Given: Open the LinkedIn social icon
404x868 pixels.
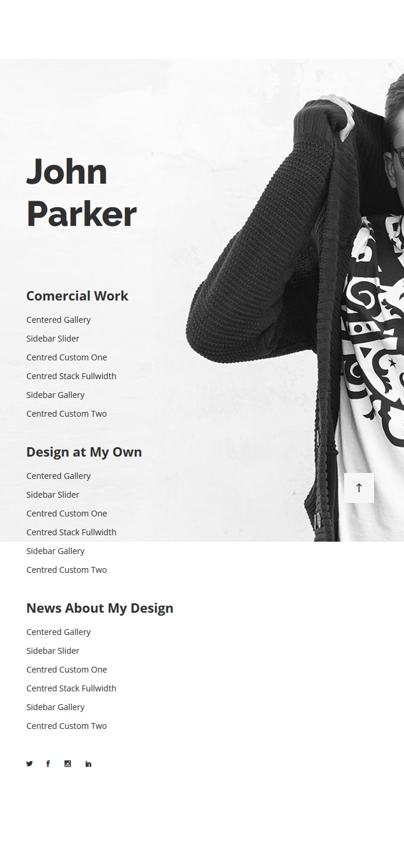Looking at the screenshot, I should tap(88, 764).
